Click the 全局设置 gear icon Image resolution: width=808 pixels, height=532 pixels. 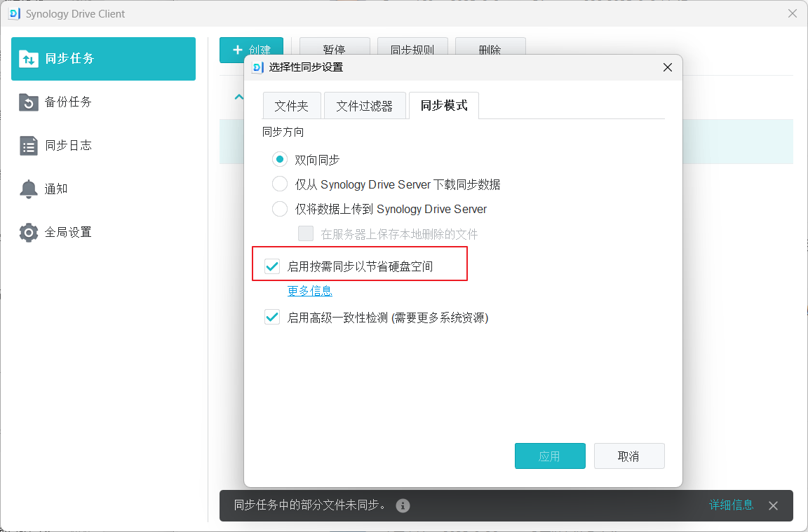point(28,233)
